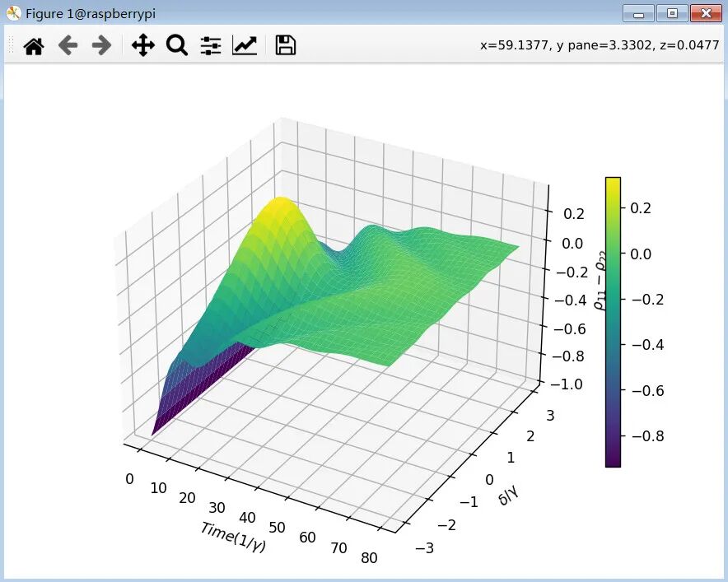Click the viridis colorbar gradient
728x582 pixels.
click(613, 322)
